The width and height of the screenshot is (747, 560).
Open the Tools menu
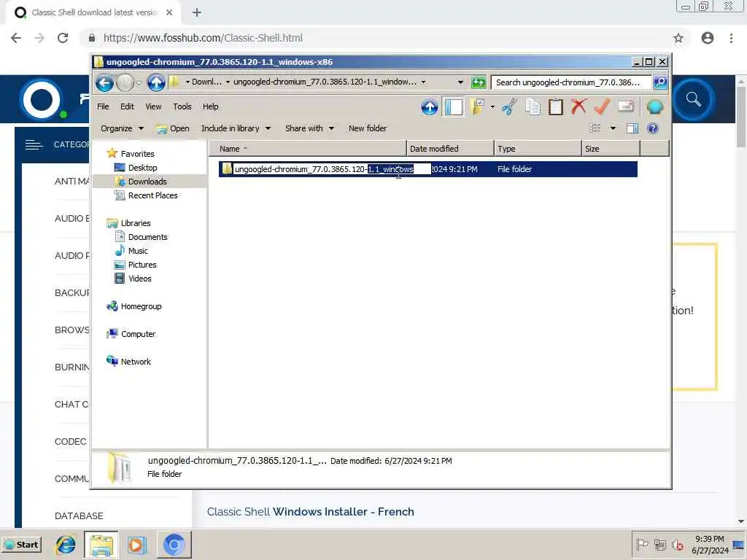(x=182, y=106)
